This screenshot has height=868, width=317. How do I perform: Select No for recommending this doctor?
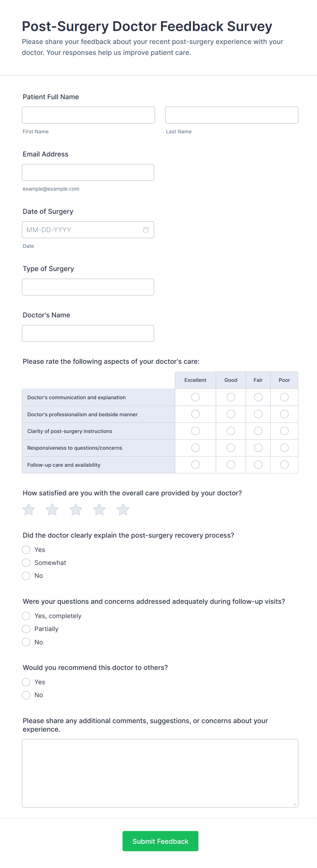tap(26, 695)
